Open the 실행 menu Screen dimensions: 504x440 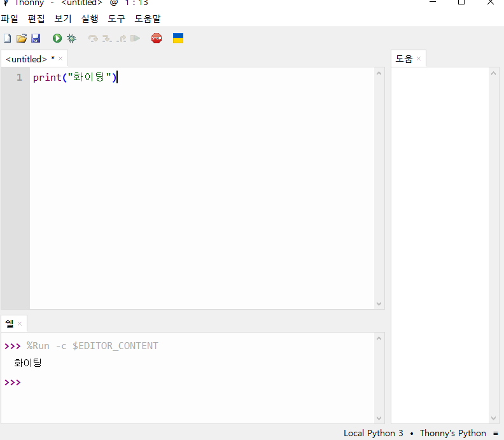89,18
